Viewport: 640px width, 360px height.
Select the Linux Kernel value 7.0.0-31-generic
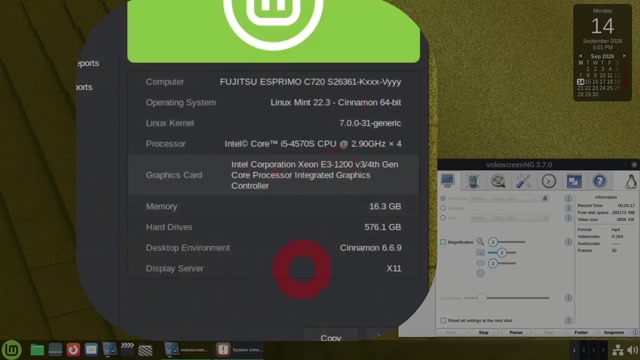point(370,123)
